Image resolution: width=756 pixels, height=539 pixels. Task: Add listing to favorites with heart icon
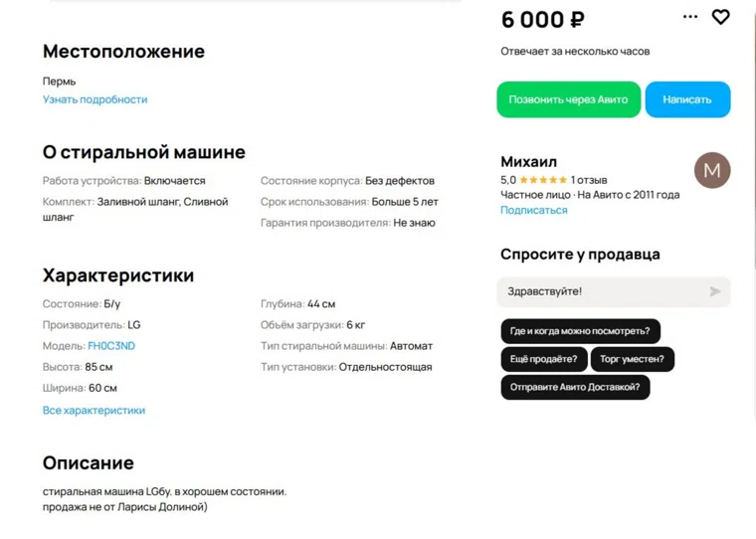(x=721, y=17)
